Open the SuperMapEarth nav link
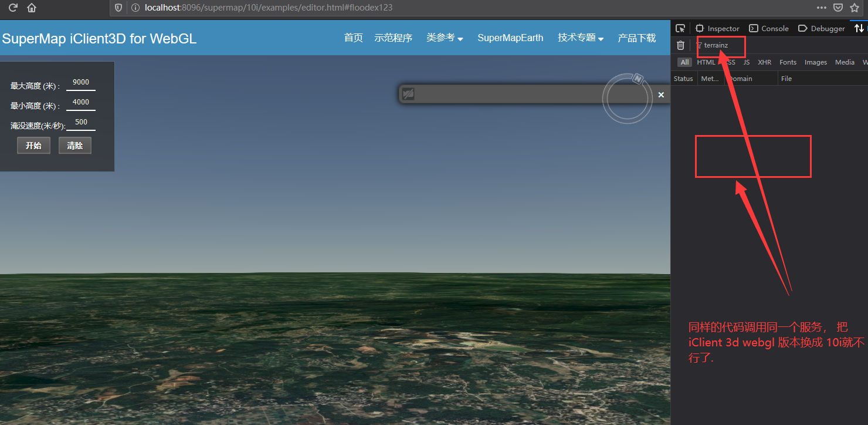The width and height of the screenshot is (868, 425). point(510,38)
